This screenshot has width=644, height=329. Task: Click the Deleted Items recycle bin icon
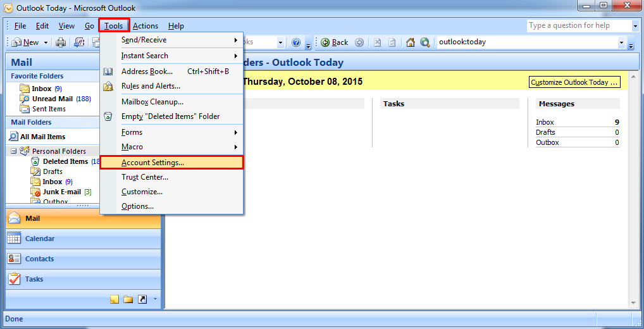35,161
